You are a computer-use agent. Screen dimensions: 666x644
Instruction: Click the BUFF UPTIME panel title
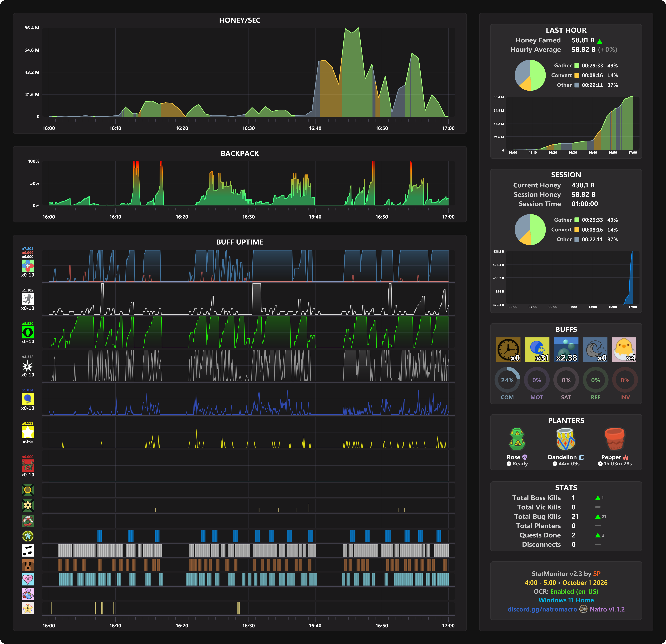click(240, 242)
